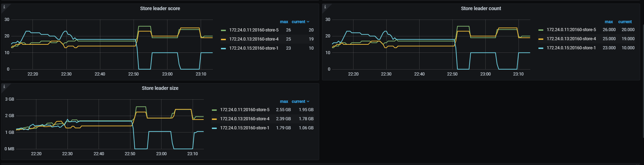Viewport: 644px width, 165px height.
Task: Click current value 19.000 in count legend
Action: 628,39
